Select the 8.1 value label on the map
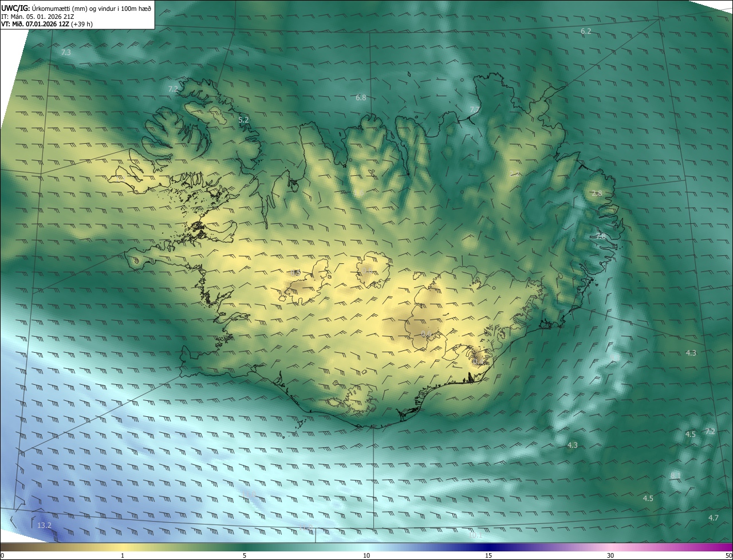733x560 pixels. click(676, 476)
